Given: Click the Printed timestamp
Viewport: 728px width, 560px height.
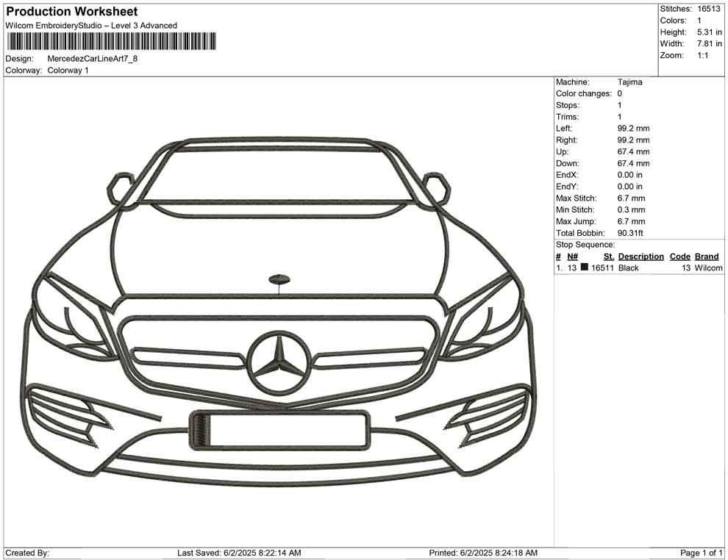Looking at the screenshot, I should (483, 553).
